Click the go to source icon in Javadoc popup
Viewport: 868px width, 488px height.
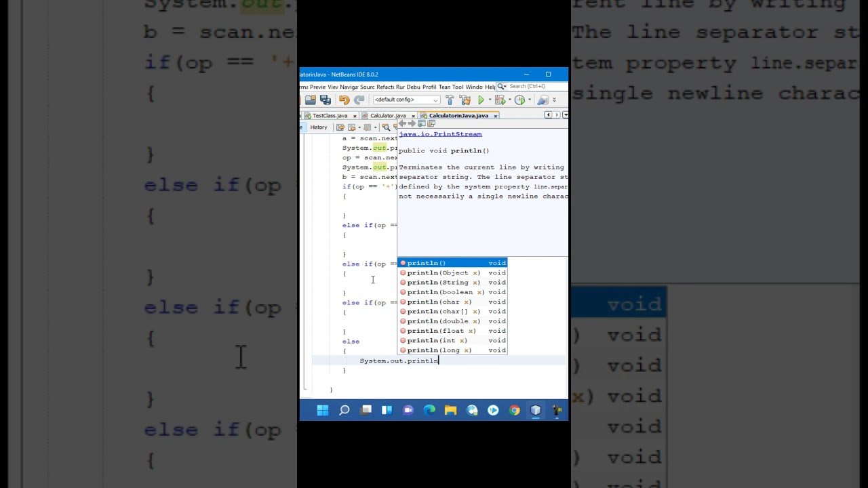click(x=431, y=123)
